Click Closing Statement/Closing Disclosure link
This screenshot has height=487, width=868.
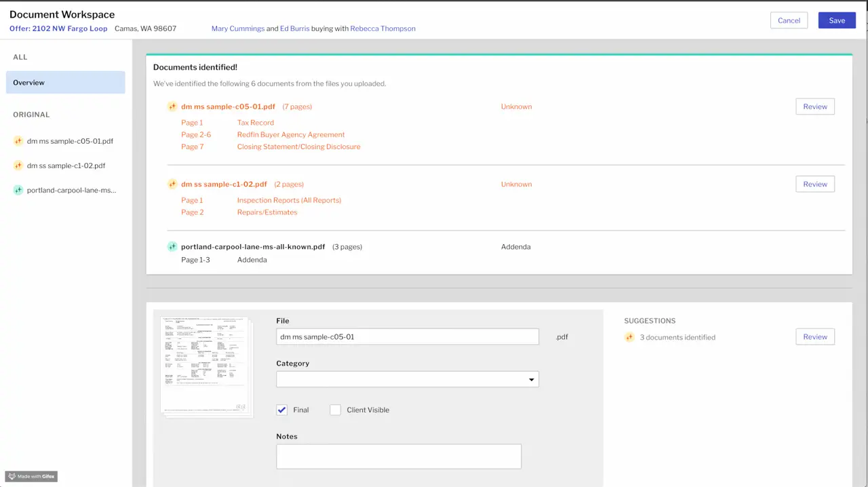click(x=299, y=147)
